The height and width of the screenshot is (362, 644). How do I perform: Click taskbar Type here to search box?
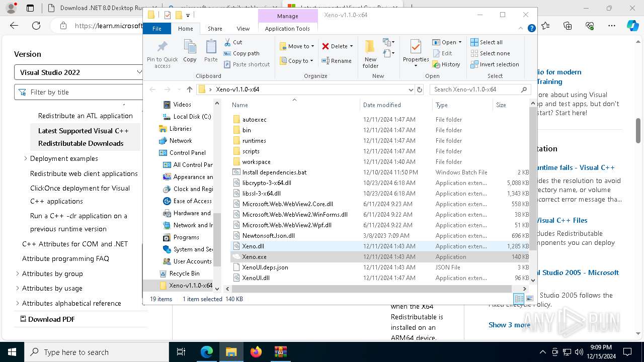coord(97,352)
